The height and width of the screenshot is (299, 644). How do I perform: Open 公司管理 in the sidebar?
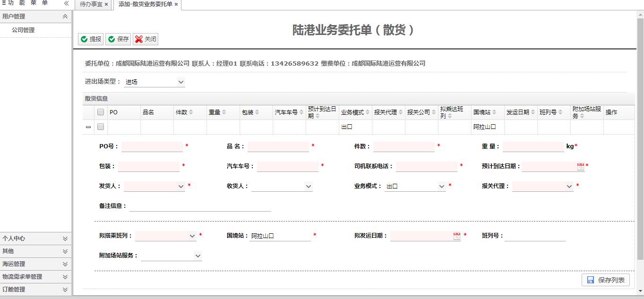point(23,30)
